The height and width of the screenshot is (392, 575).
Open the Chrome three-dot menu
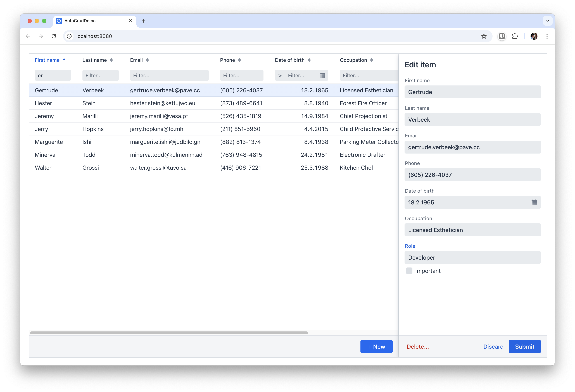[547, 36]
